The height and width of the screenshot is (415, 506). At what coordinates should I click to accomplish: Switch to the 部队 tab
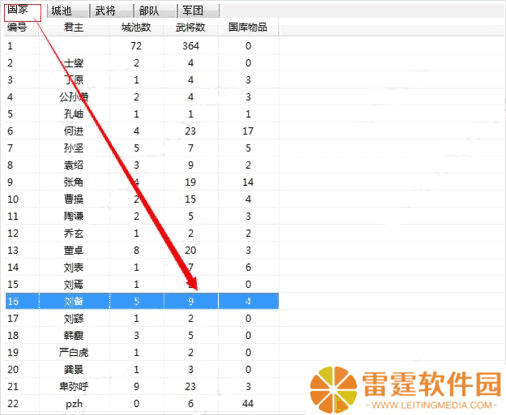pos(155,11)
